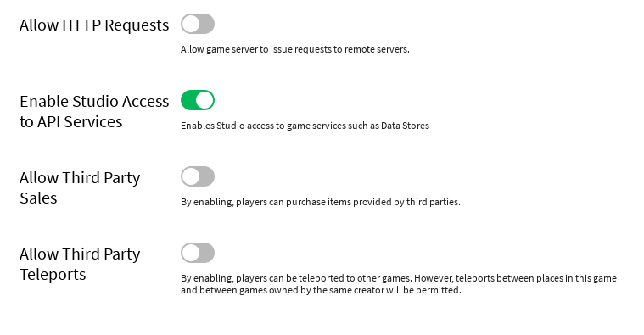Screen dimensions: 644x335
Task: Click the "Enable Studio Access" label text
Action: point(94,102)
